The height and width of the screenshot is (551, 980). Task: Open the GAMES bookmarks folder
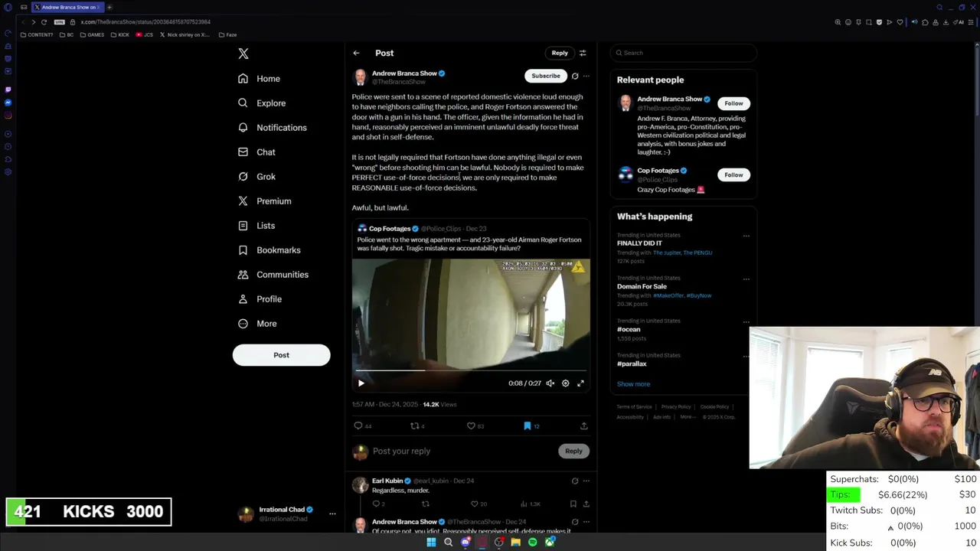pos(92,34)
